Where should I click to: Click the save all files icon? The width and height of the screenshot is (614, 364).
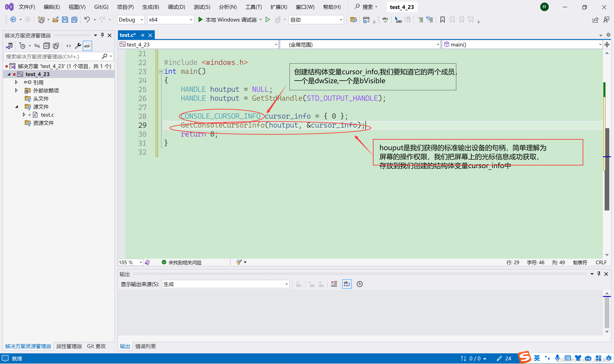74,20
